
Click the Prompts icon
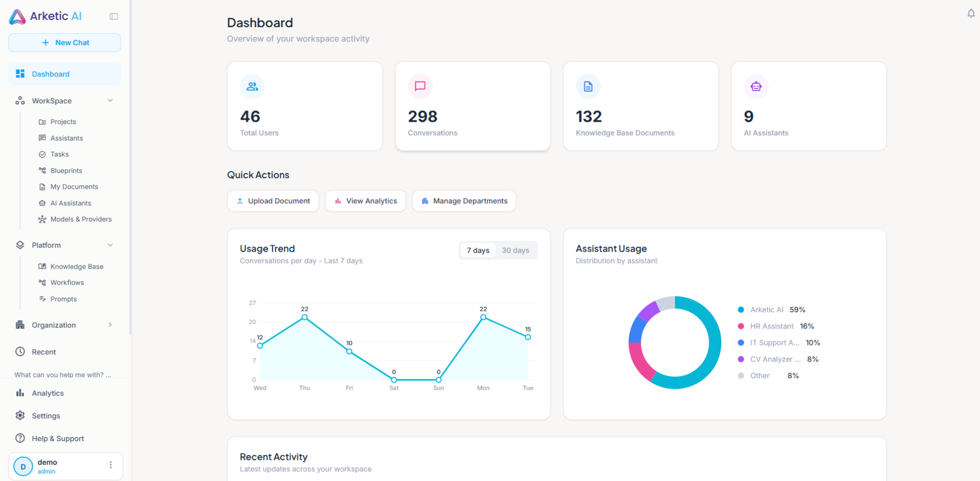pos(42,299)
